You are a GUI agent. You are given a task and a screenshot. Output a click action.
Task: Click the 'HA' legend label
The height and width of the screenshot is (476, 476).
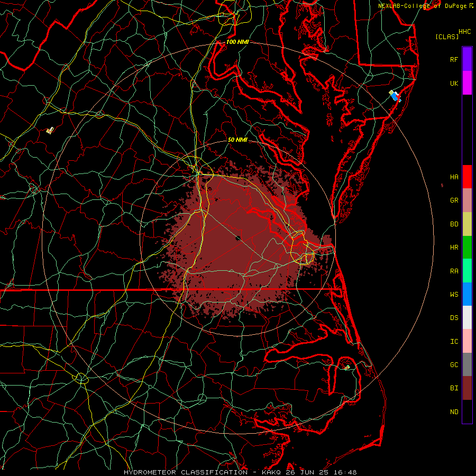(454, 177)
